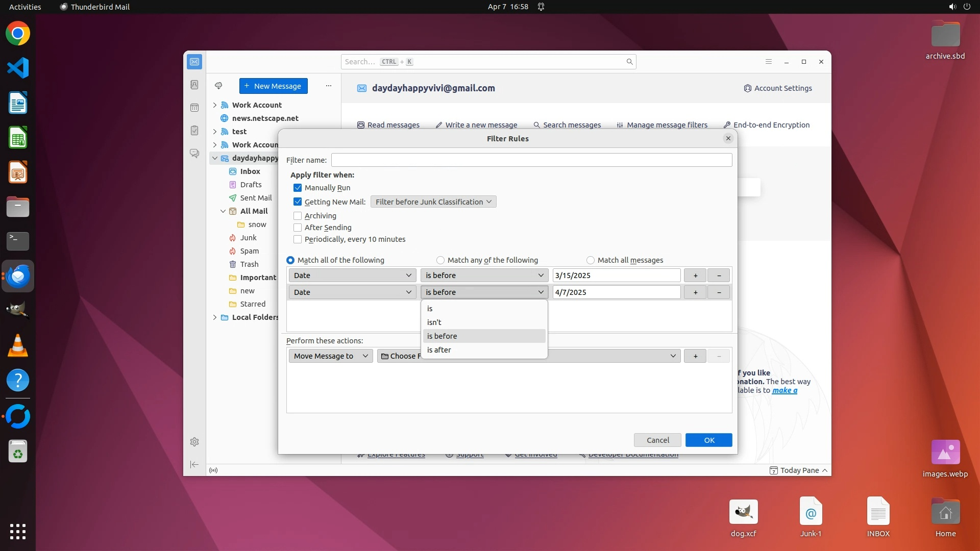Image resolution: width=980 pixels, height=551 pixels.
Task: Open the Chat sidebar icon
Action: click(194, 153)
